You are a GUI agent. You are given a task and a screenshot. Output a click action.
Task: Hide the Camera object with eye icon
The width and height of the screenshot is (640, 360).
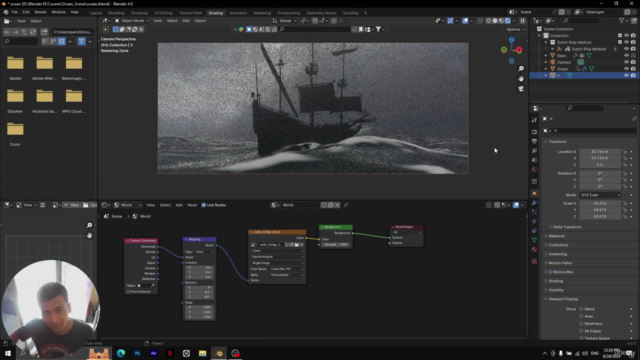pos(627,62)
